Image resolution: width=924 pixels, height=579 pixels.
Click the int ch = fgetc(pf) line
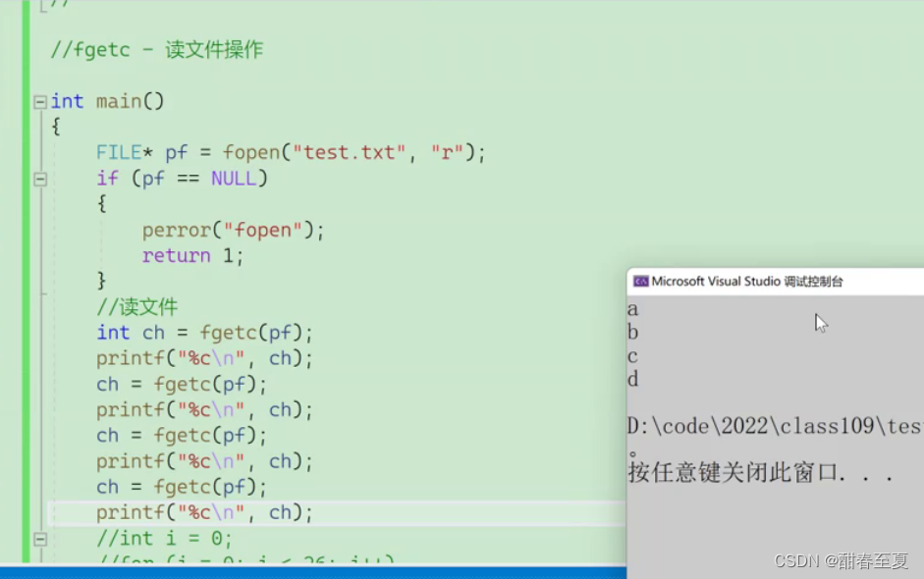[204, 333]
